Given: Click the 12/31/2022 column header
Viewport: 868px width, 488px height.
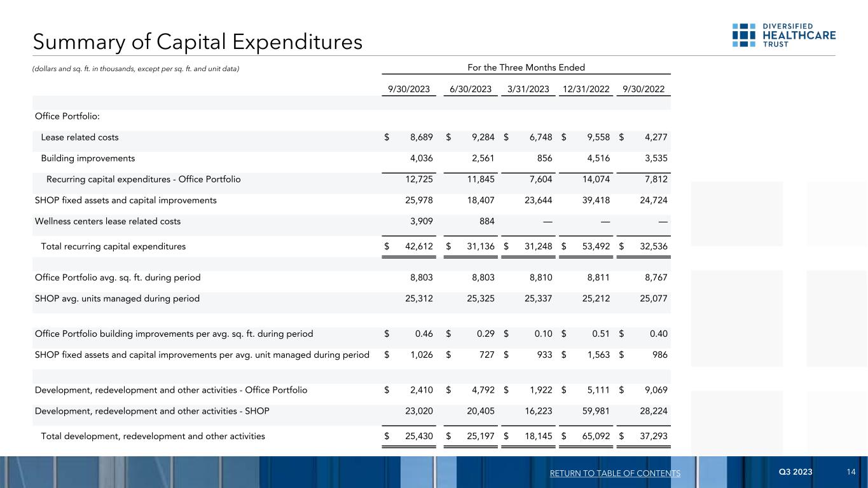Looking at the screenshot, I should point(586,88).
